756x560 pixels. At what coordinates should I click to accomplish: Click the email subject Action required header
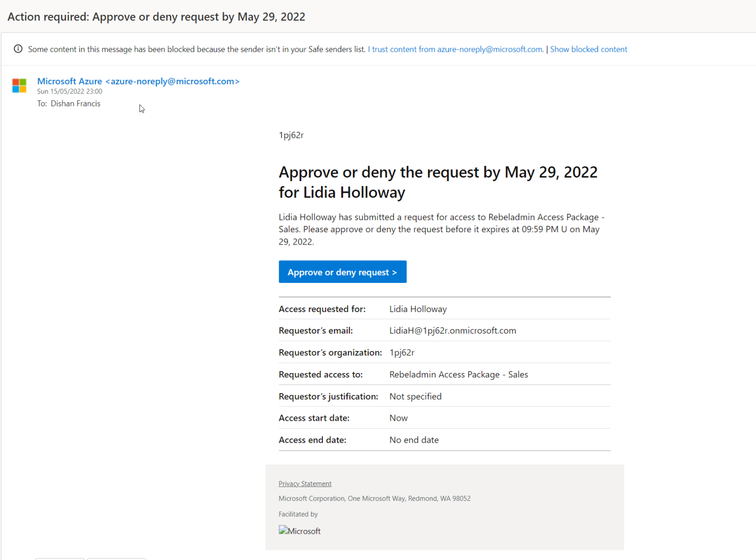(156, 16)
